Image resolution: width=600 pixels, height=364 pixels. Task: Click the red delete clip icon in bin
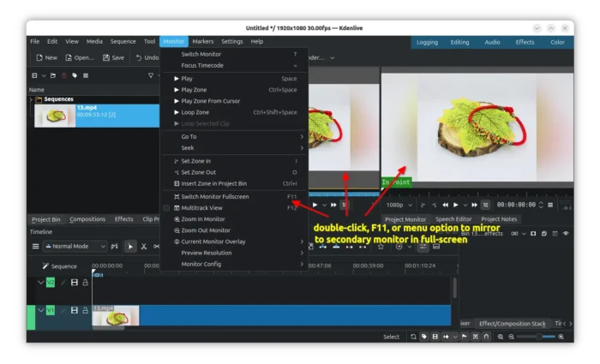click(x=63, y=75)
